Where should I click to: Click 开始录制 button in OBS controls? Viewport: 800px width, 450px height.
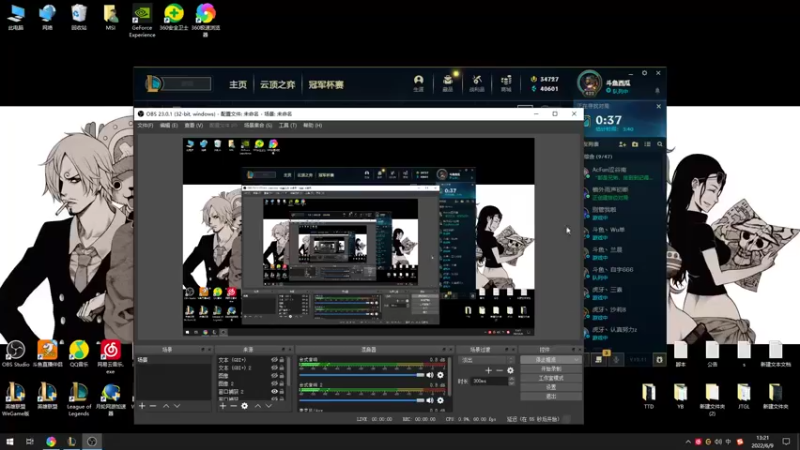[x=551, y=369]
